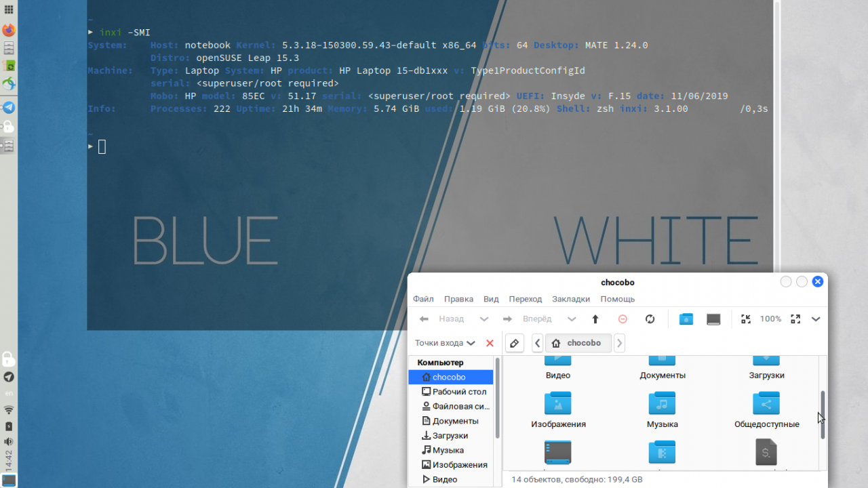Toggle the text location entry pencil button

coord(515,343)
